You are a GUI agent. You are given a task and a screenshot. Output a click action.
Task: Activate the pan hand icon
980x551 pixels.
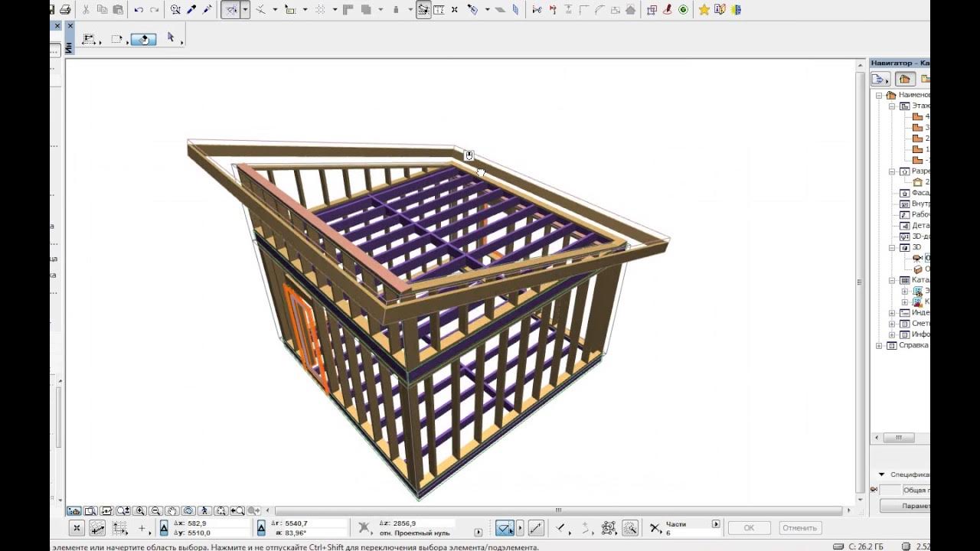tap(172, 510)
